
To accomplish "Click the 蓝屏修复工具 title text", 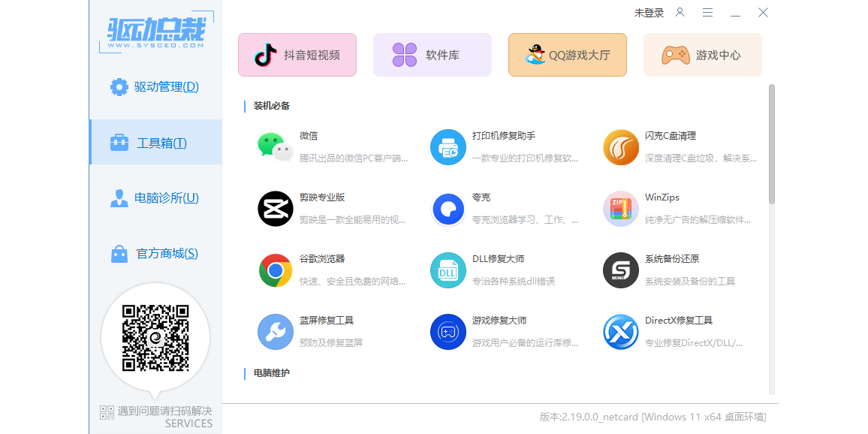I will click(327, 320).
